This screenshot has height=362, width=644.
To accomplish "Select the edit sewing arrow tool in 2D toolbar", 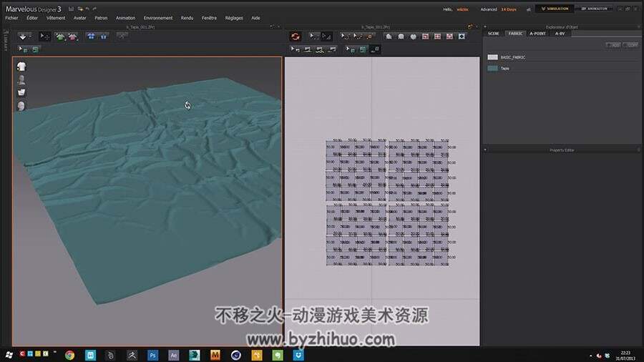I will click(x=295, y=49).
